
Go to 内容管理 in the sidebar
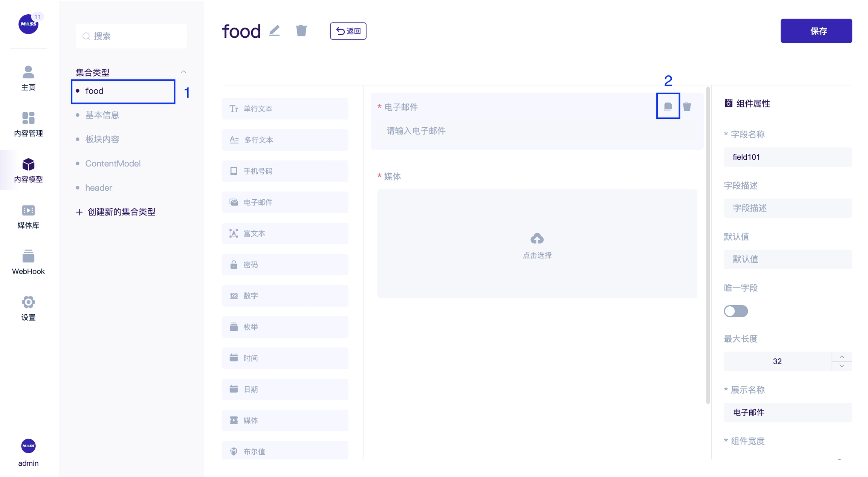pos(28,125)
